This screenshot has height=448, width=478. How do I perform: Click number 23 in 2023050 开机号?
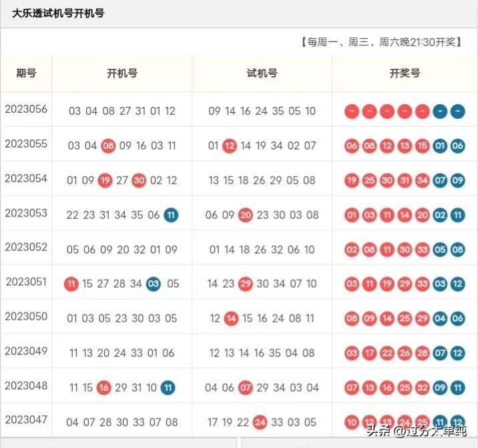click(121, 318)
